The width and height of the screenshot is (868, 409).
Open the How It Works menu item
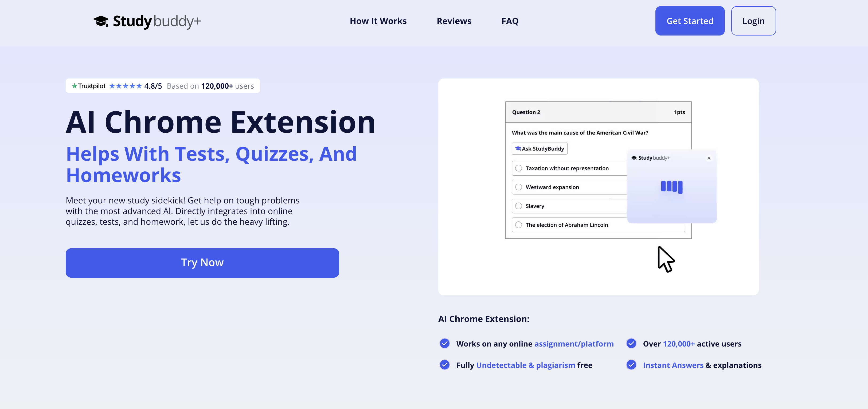[x=378, y=21]
